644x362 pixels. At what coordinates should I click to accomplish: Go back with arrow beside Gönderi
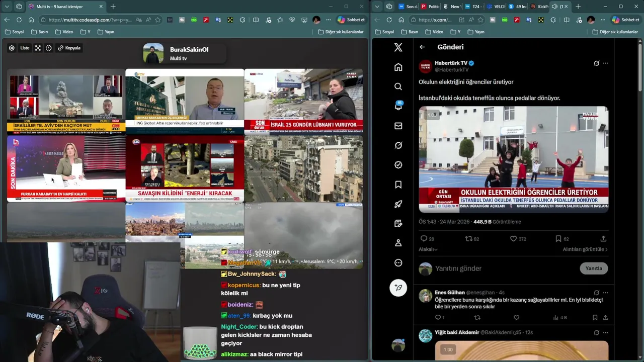422,47
